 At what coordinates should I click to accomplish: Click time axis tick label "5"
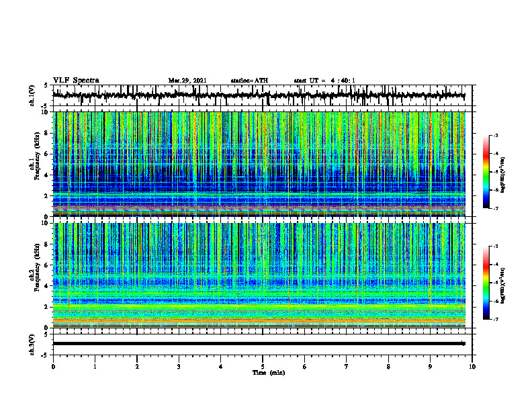pyautogui.click(x=263, y=367)
